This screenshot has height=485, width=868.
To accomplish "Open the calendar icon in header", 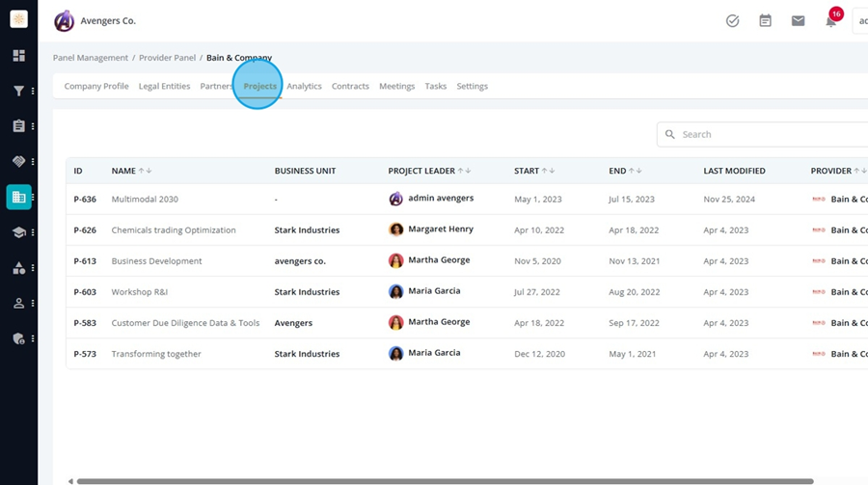I will [x=765, y=21].
